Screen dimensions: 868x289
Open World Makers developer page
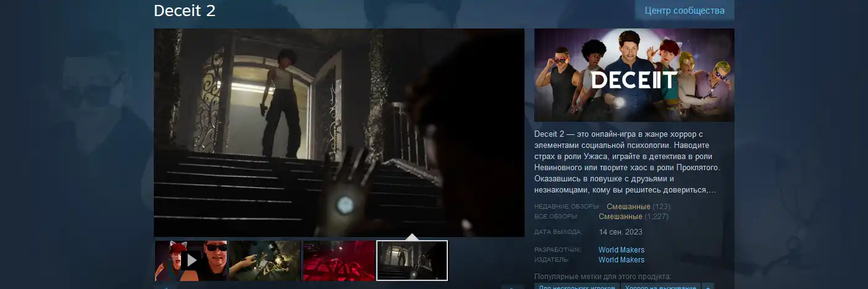pos(622,250)
